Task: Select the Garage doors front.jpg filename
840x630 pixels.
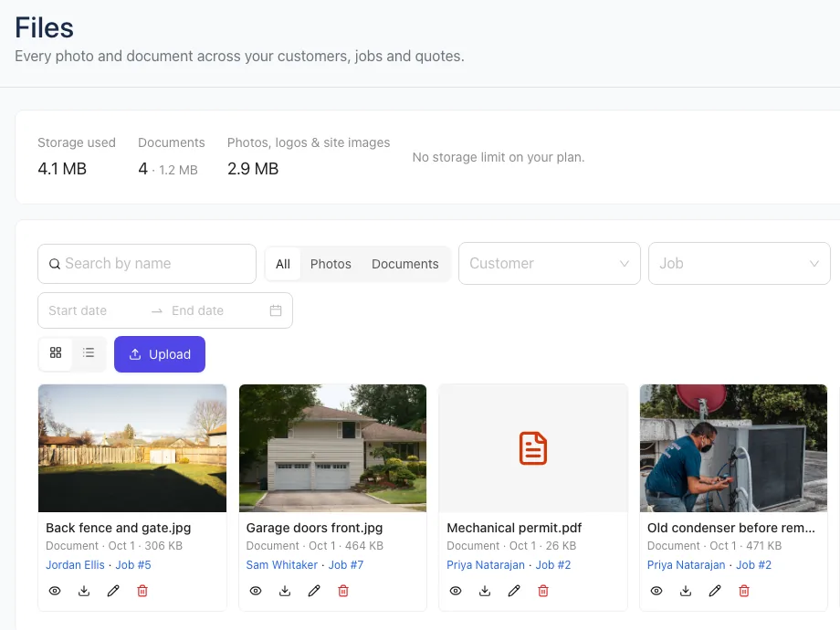Action: 314,528
